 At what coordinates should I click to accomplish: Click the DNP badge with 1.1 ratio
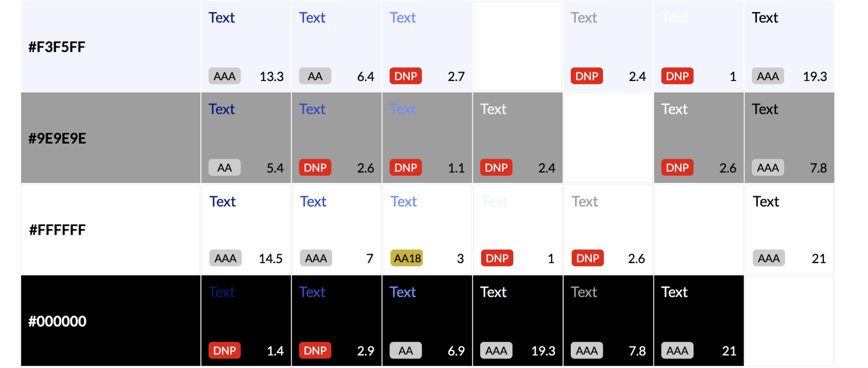(x=405, y=167)
